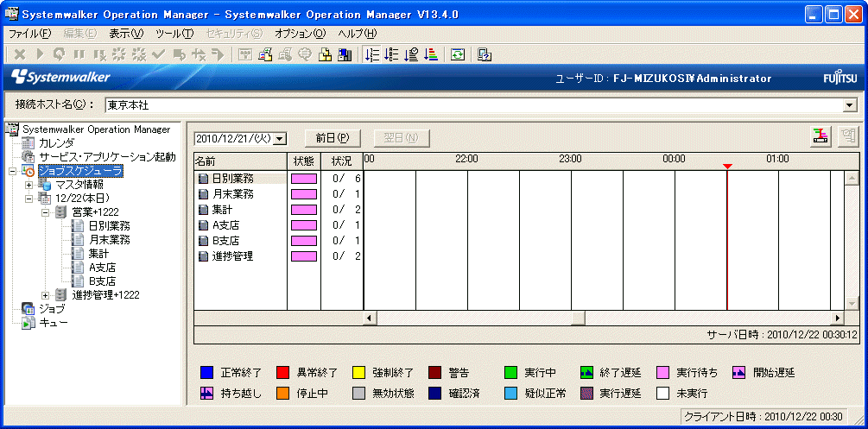The height and width of the screenshot is (429, 868).
Task: Sort by numeric order (1-2-3) icon
Action: pyautogui.click(x=372, y=54)
